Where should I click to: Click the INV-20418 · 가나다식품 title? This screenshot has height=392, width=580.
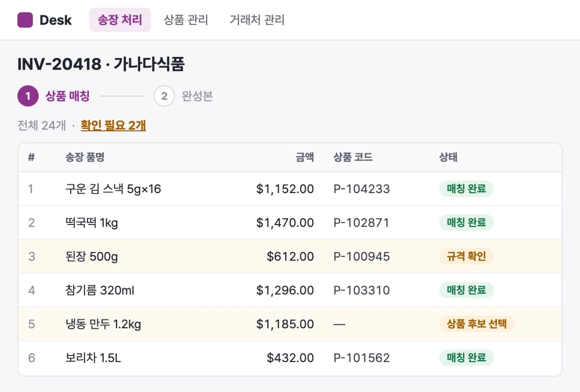pos(101,64)
